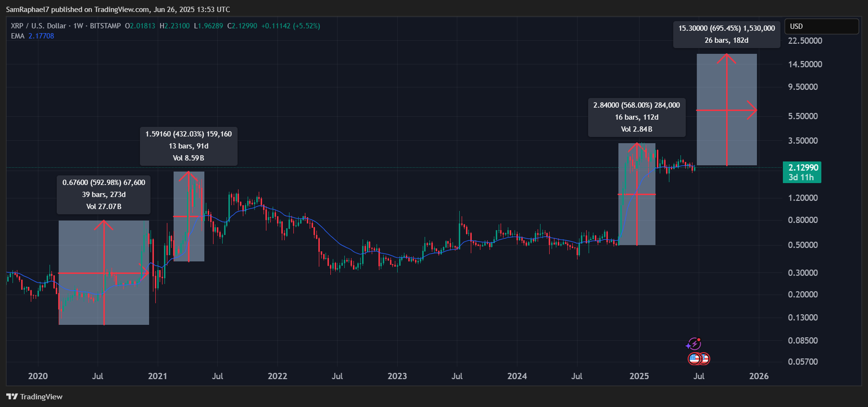Click the 9.50000 price axis label

tap(803, 87)
